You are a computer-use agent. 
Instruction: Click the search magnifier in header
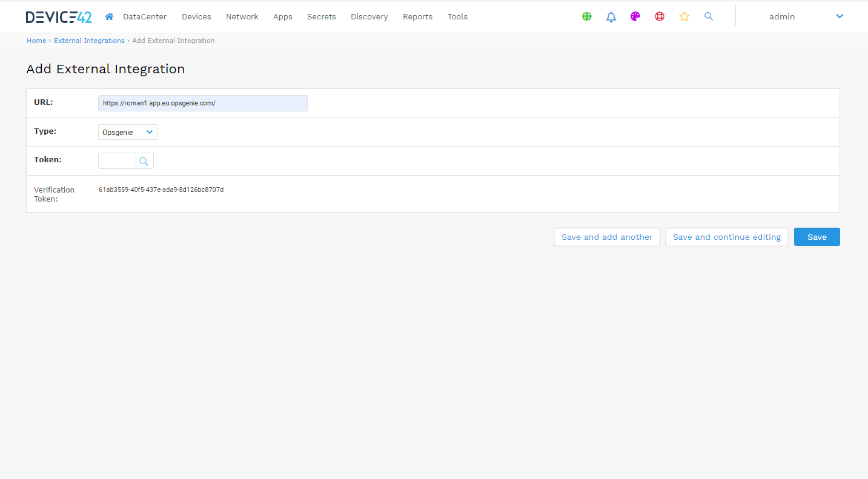coord(709,17)
